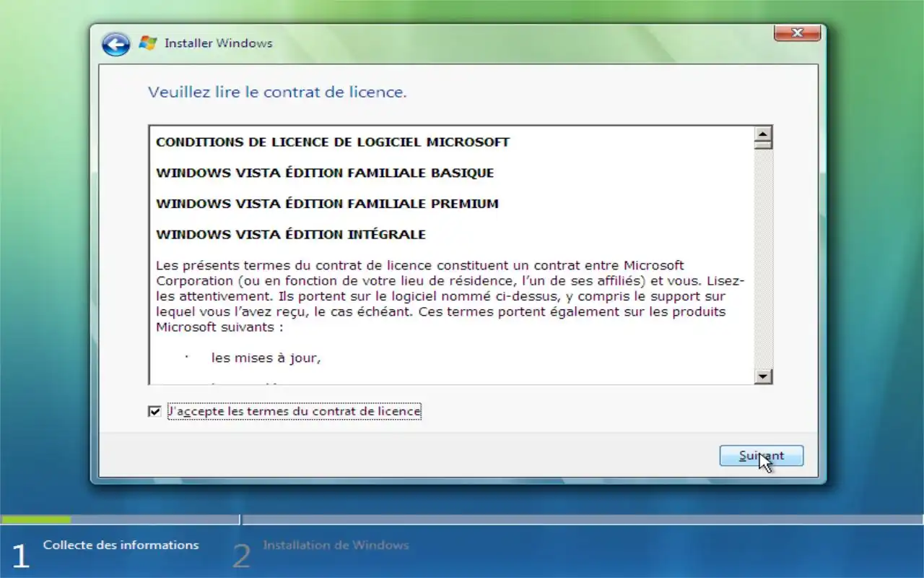This screenshot has height=578, width=924.
Task: Click the paragraph beginning "Les présents termes"
Action: [x=450, y=296]
